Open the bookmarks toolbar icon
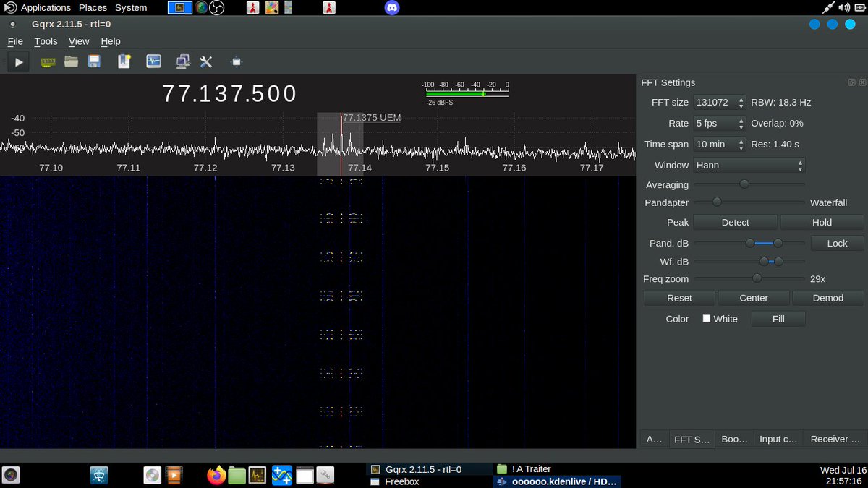 (x=124, y=62)
